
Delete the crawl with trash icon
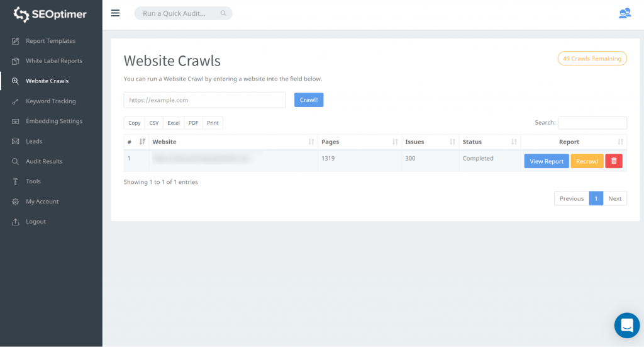pos(614,161)
